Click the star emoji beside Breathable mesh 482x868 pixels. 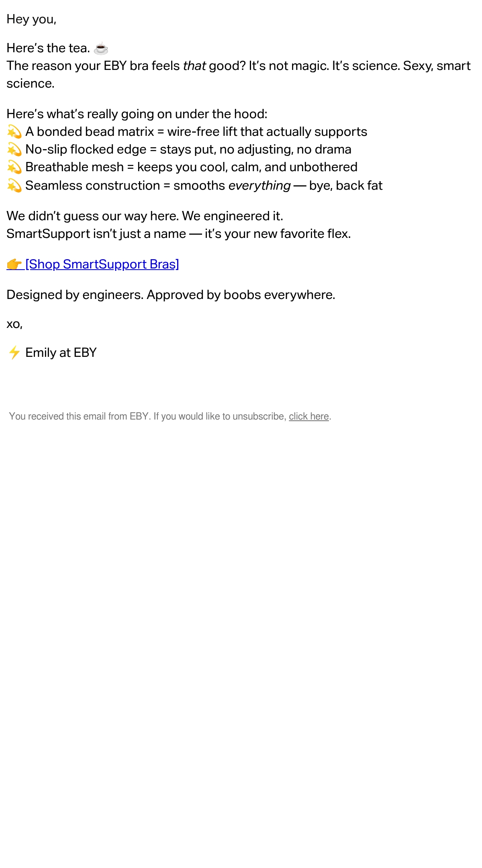point(14,167)
